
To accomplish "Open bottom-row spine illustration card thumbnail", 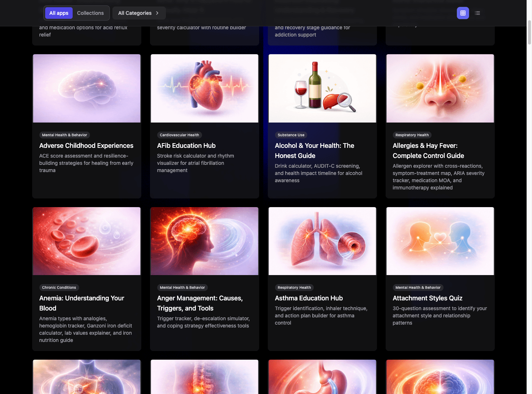I will tap(205, 377).
